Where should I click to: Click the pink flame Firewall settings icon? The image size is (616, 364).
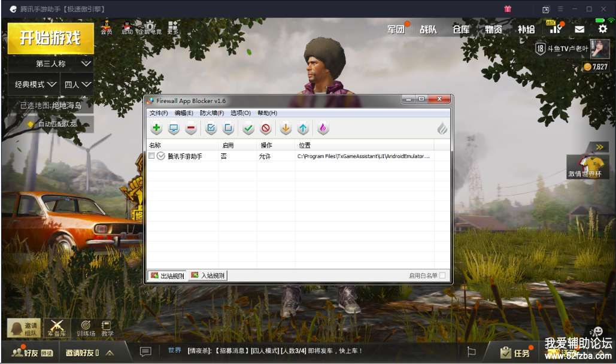coord(323,128)
